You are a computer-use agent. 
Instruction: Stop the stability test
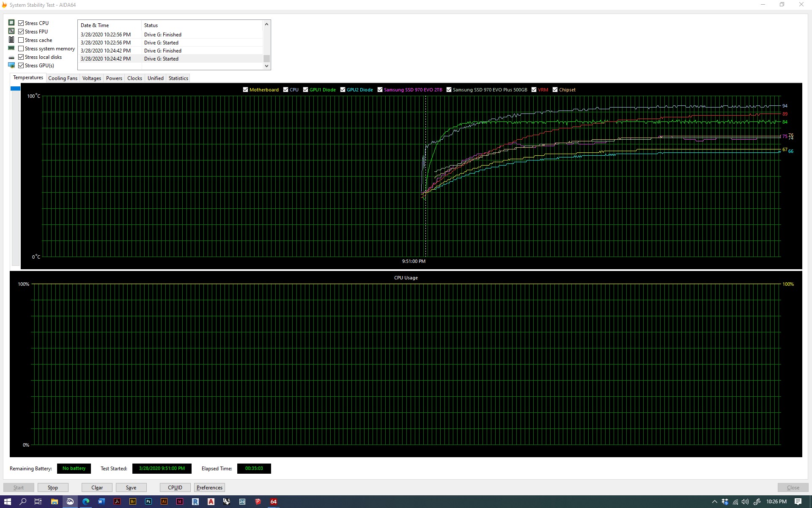tap(53, 488)
